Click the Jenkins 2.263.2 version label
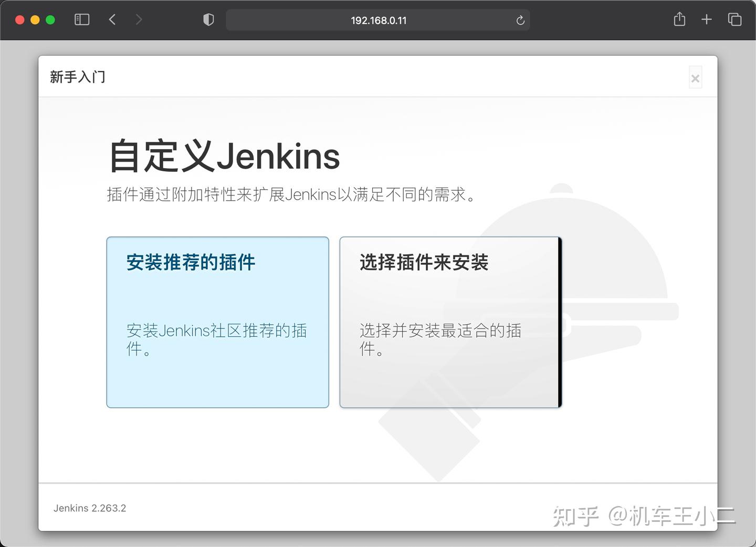The width and height of the screenshot is (756, 547). (89, 508)
